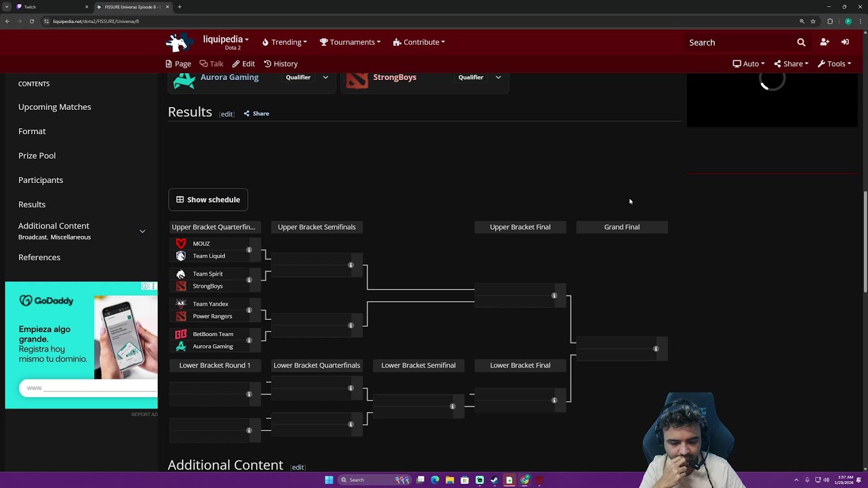
Task: Jump to Upcoming Matches in contents
Action: point(54,107)
